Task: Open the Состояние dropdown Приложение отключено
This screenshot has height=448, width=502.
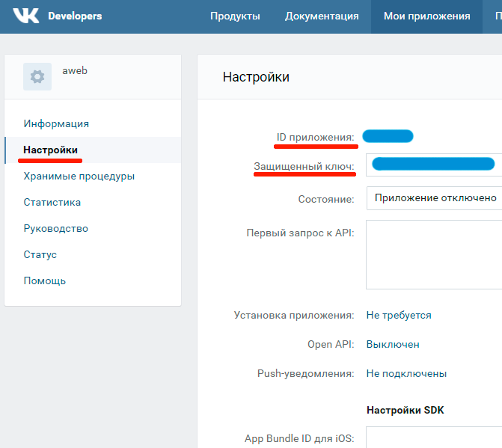Action: (434, 198)
